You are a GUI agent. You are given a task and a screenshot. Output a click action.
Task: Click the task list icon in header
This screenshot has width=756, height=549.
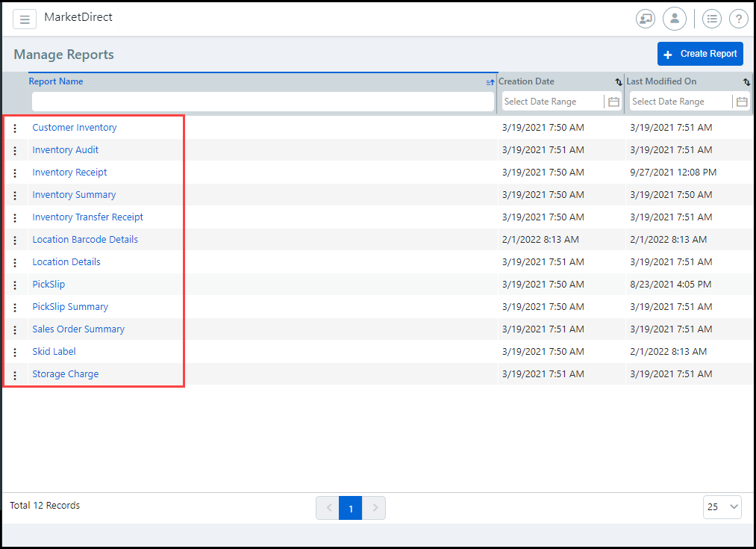click(712, 19)
